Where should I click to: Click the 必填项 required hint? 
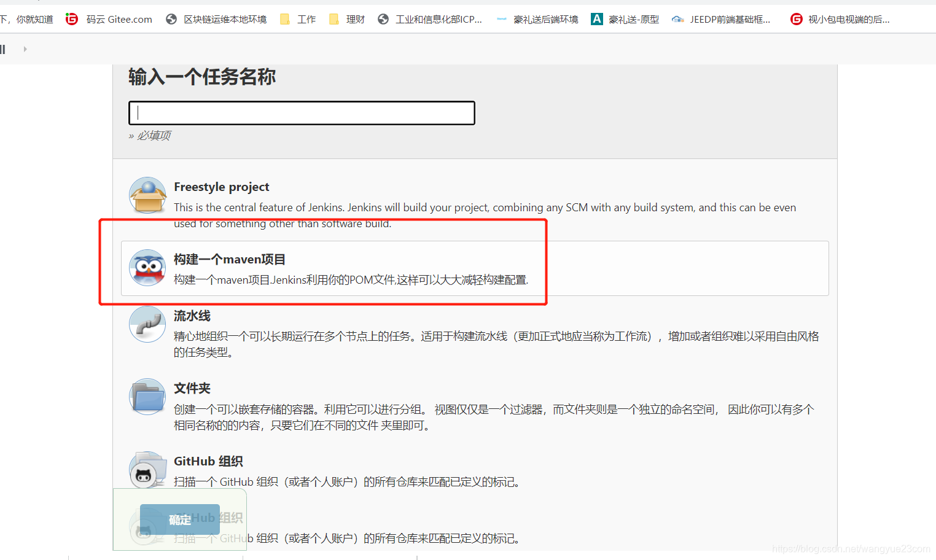[x=150, y=136]
